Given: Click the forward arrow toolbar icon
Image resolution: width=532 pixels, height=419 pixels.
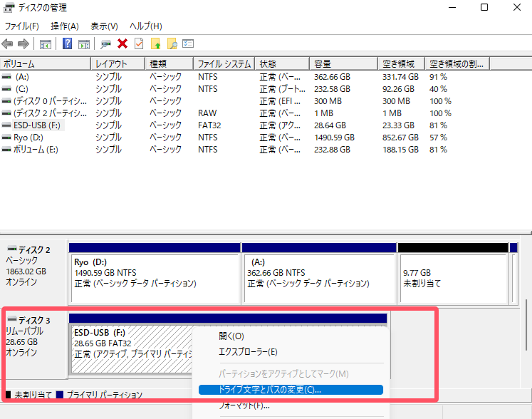Looking at the screenshot, I should pyautogui.click(x=23, y=44).
